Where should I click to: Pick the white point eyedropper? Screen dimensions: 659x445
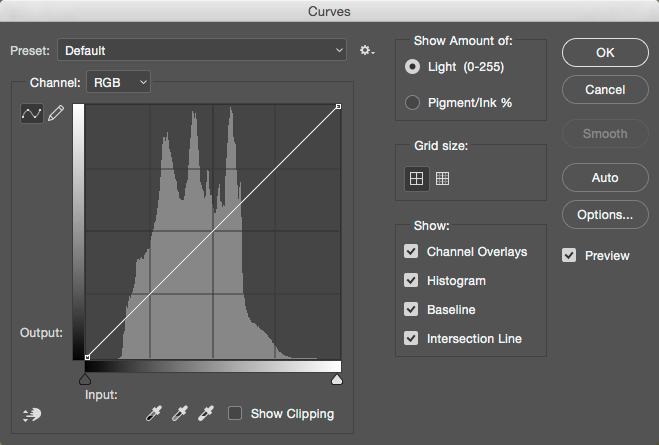pos(205,413)
